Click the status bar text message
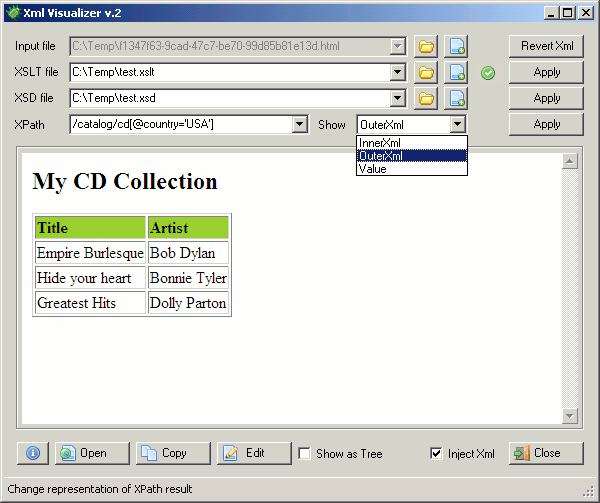The image size is (600, 503). click(99, 489)
